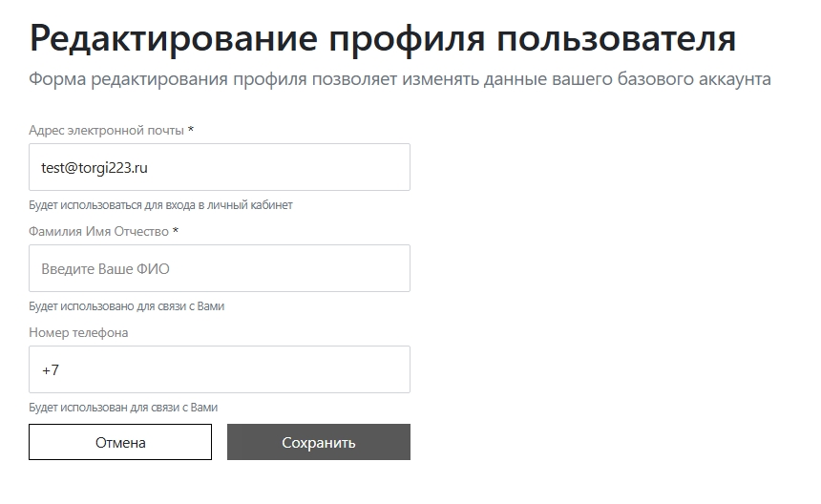Place cursor in 'test@torgi223.ru' text
Screen dimensions: 821x504
(94, 167)
